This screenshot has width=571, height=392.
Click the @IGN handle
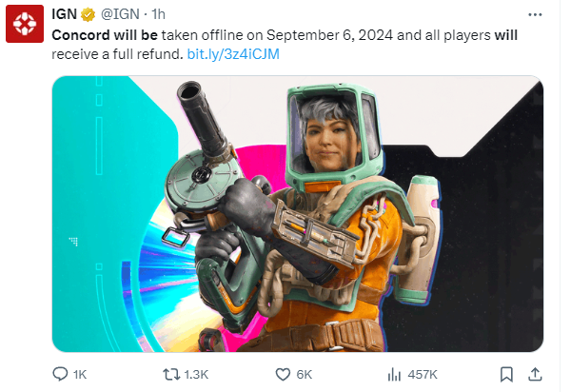(120, 14)
